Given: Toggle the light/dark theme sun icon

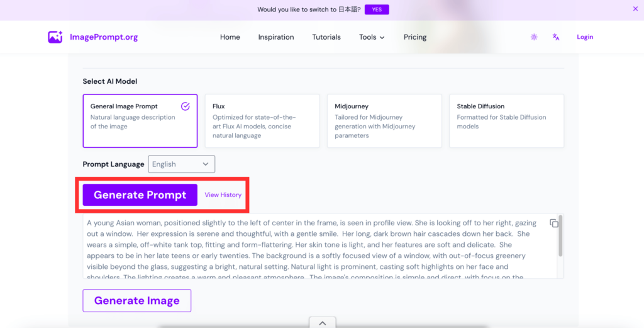Looking at the screenshot, I should coord(534,37).
